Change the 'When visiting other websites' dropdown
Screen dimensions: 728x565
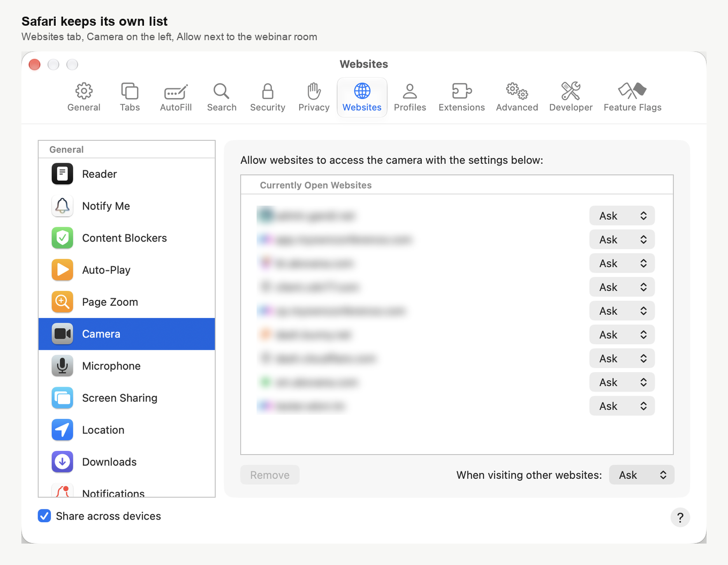click(641, 475)
